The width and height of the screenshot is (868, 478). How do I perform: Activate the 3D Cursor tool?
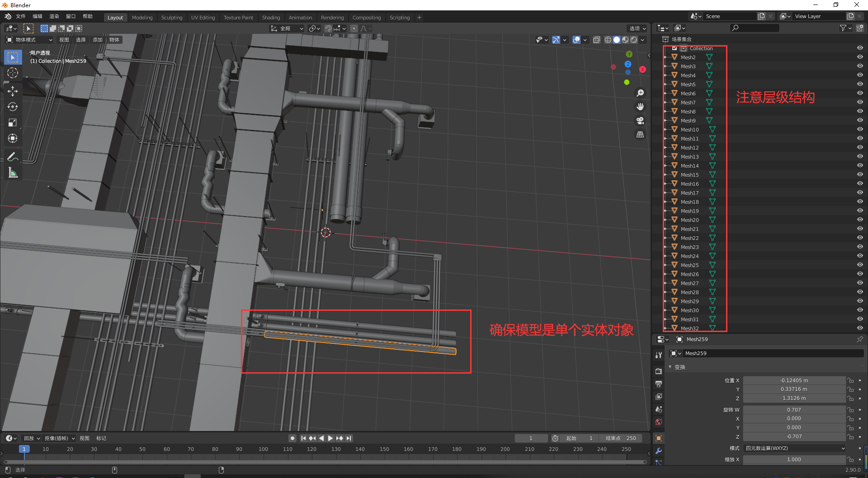point(13,73)
